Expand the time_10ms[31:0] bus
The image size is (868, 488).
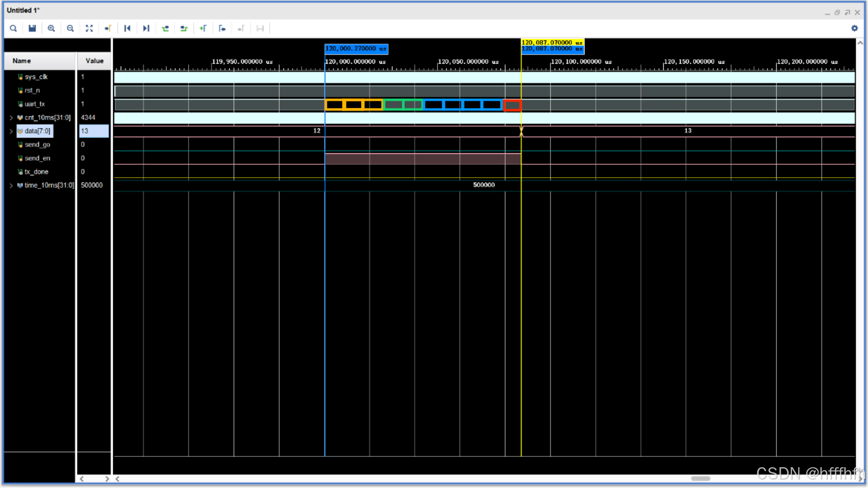click(x=11, y=186)
